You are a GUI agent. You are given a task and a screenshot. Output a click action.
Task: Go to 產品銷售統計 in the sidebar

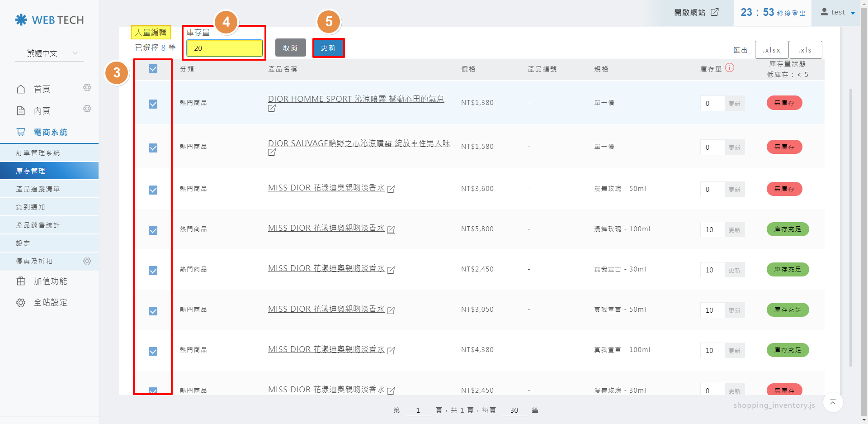pyautogui.click(x=38, y=225)
